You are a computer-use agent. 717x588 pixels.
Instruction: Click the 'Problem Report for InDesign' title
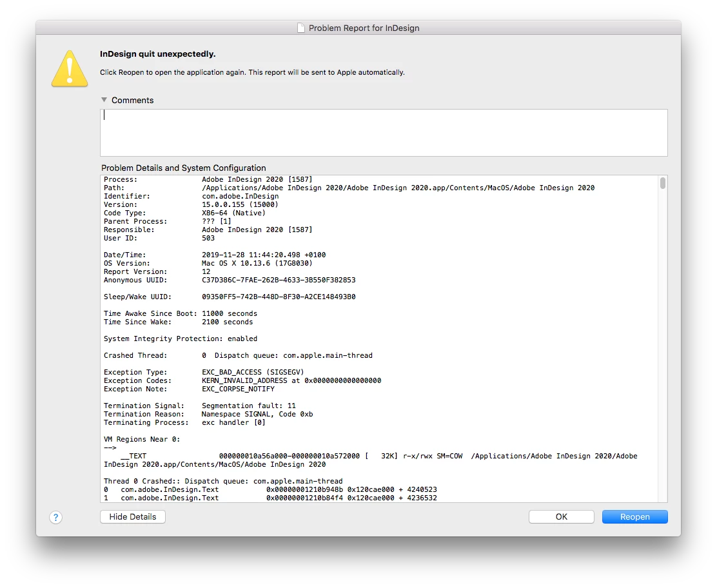coord(364,28)
